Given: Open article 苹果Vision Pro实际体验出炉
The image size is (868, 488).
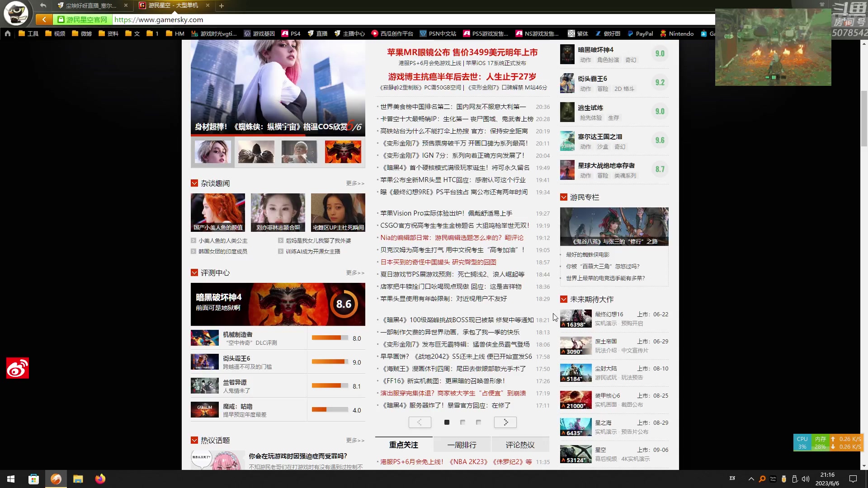Looking at the screenshot, I should pos(446,213).
